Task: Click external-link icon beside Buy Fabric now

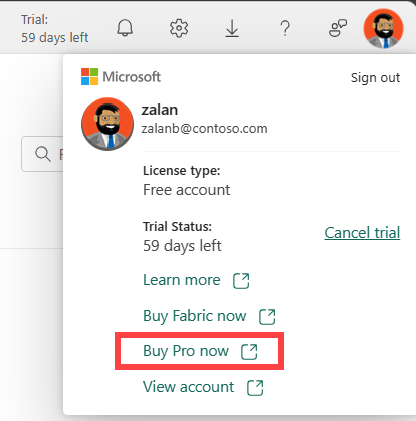Action: point(267,317)
